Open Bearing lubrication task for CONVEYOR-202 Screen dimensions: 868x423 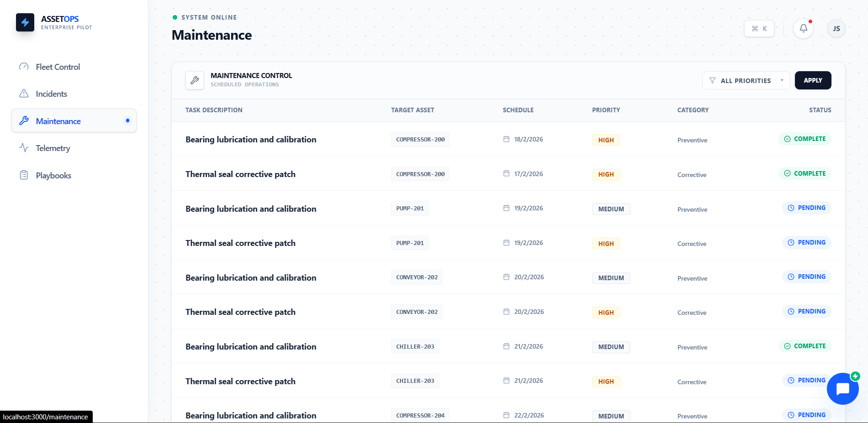(x=251, y=278)
